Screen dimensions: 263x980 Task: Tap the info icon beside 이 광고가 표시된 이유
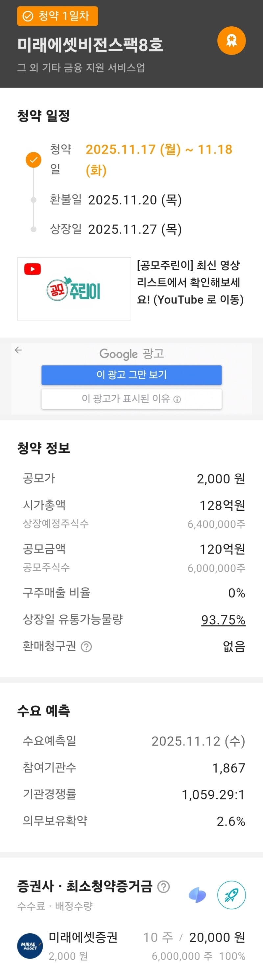pyautogui.click(x=177, y=399)
